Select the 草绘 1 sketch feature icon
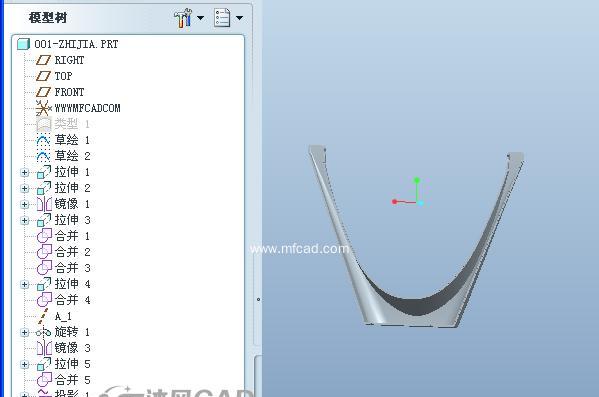Viewport: 599px width, 397px height. 43,140
